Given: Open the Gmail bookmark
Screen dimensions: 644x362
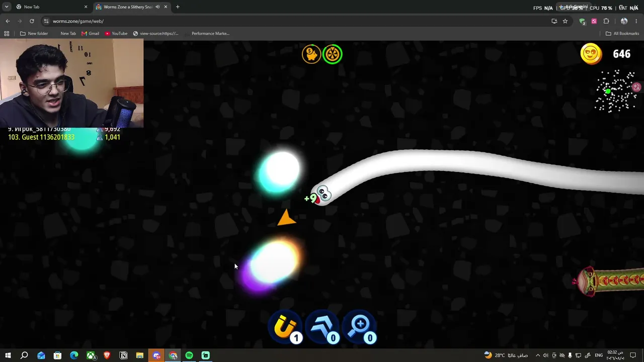Looking at the screenshot, I should 91,34.
